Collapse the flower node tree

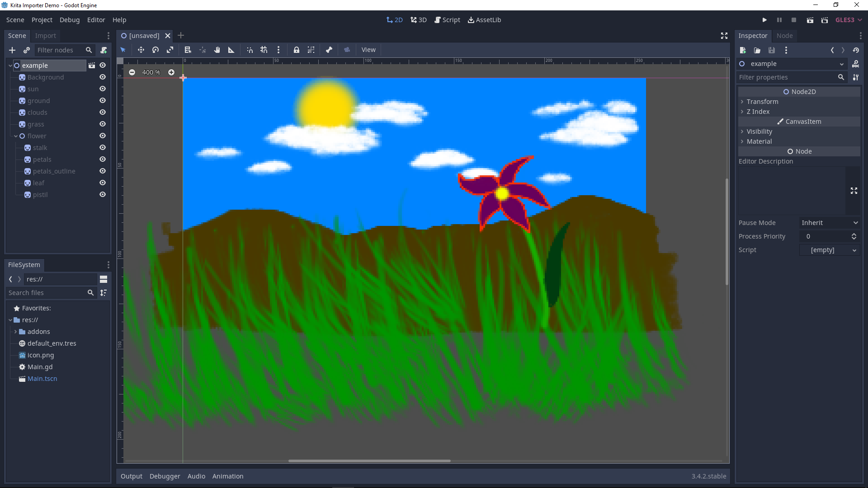point(16,136)
